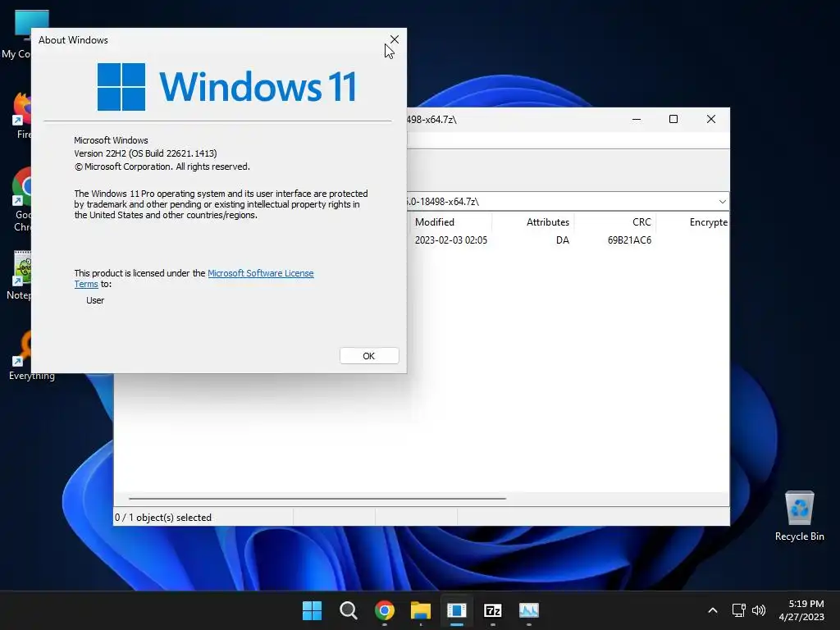Select Google Chrome desktop shortcut
Screen dimensions: 840x630
click(x=21, y=199)
